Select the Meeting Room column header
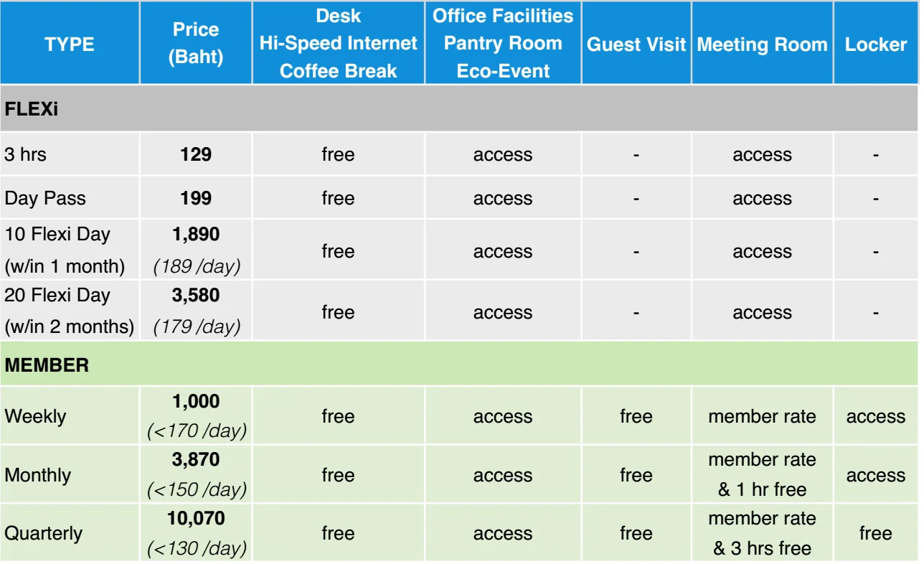This screenshot has height=564, width=924. 762,44
